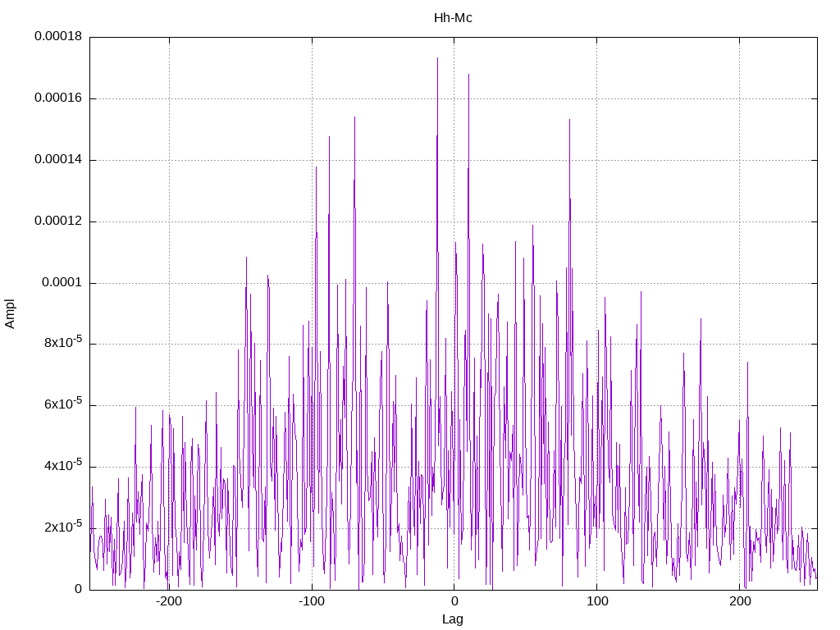Click the 8x10-5 y-axis tick label
This screenshot has height=630, width=840.
coord(63,342)
